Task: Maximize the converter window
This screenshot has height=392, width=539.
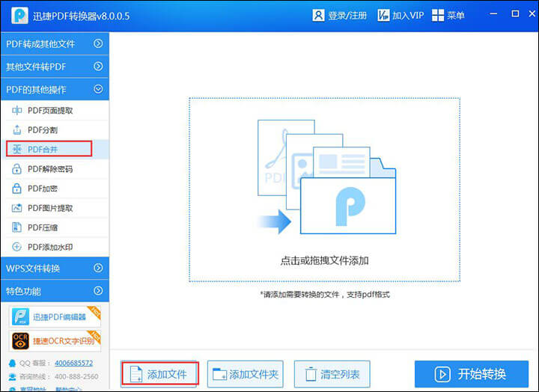Action: tap(515, 13)
